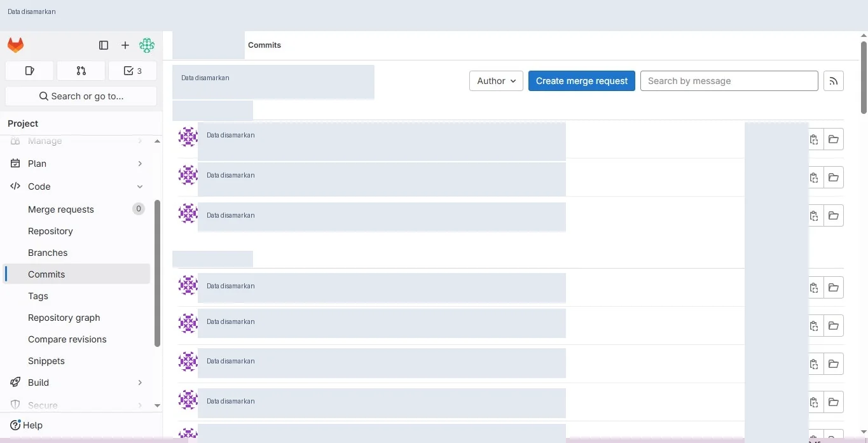This screenshot has width=868, height=443.
Task: Select Commits in the sidebar
Action: (x=76, y=274)
